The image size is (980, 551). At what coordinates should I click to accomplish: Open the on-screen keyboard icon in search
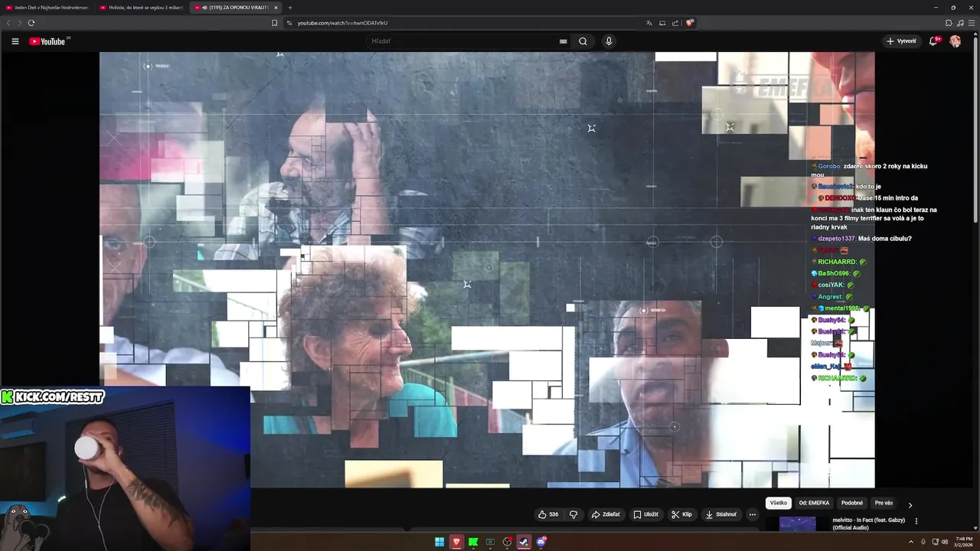(x=563, y=41)
